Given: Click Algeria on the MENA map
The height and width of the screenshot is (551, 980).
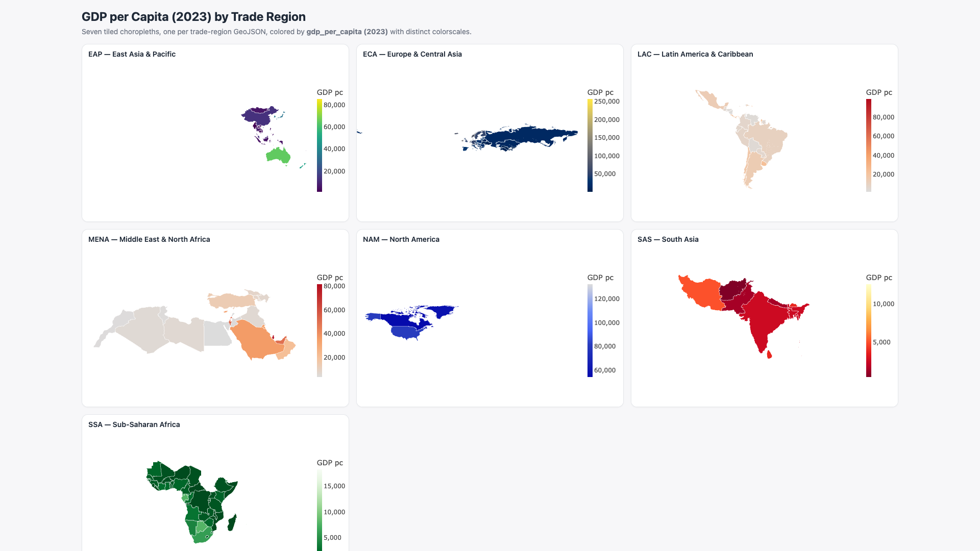Looking at the screenshot, I should pyautogui.click(x=143, y=329).
